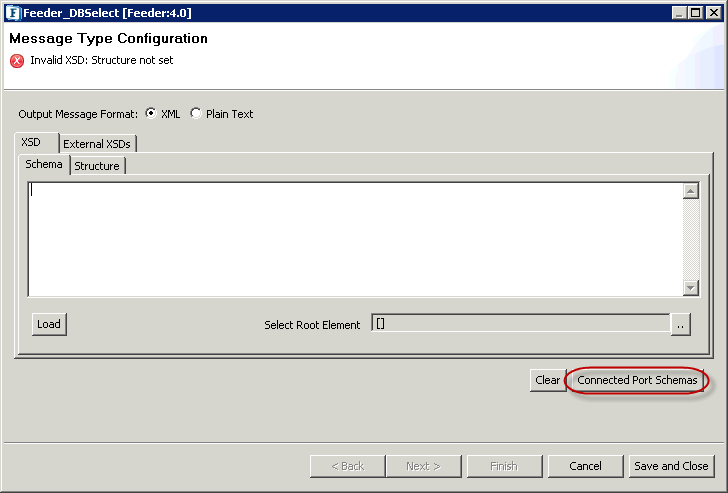Close the Feeder_DBSelect dialog
Viewport: 728px width, 493px height.
[x=713, y=13]
